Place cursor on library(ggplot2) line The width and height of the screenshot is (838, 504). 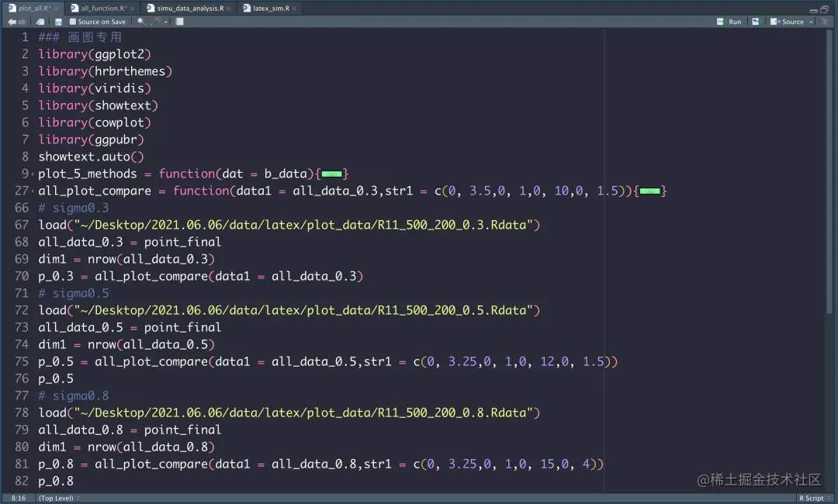(x=95, y=54)
